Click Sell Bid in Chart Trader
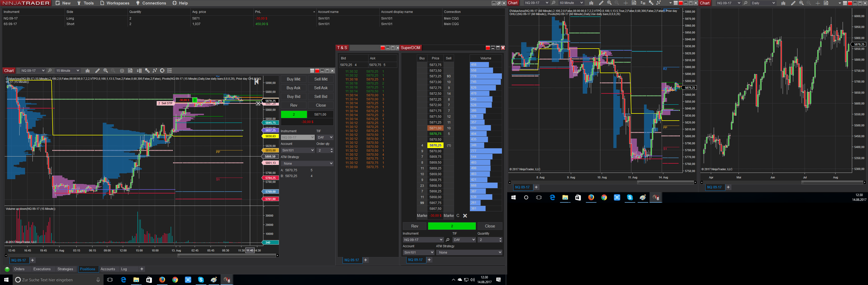Screen dimensions: 868x285 (321, 97)
